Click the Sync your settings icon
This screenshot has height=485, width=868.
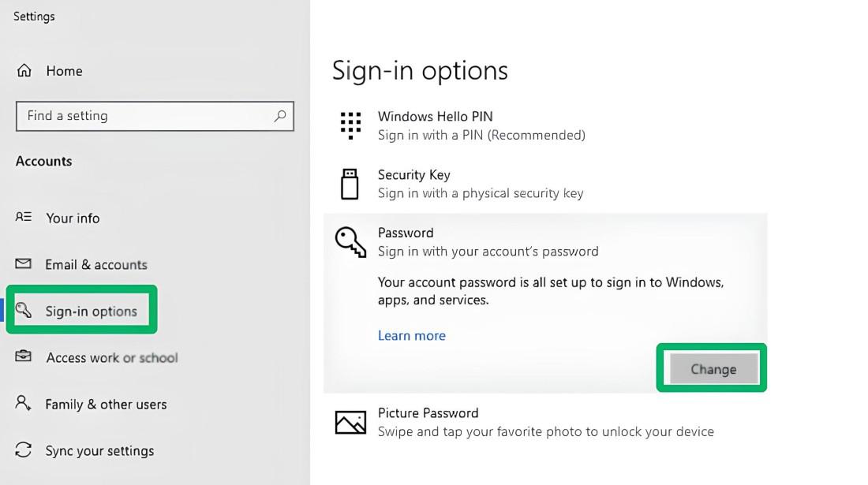[x=24, y=450]
